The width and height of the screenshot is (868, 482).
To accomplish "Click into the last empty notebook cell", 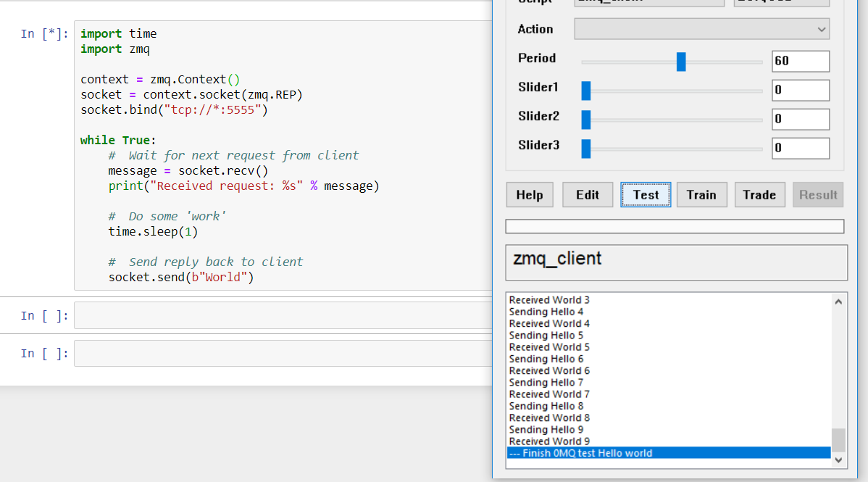I will [283, 354].
